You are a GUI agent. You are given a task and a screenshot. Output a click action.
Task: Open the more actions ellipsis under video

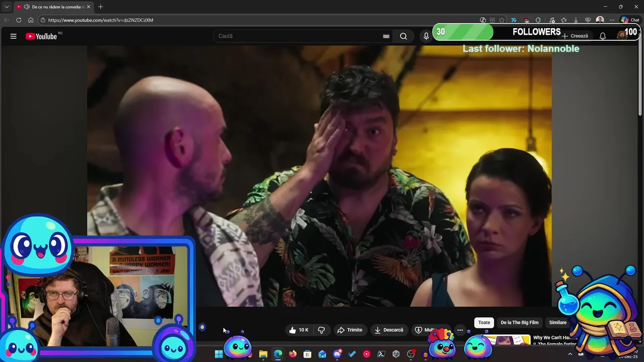tap(460, 330)
